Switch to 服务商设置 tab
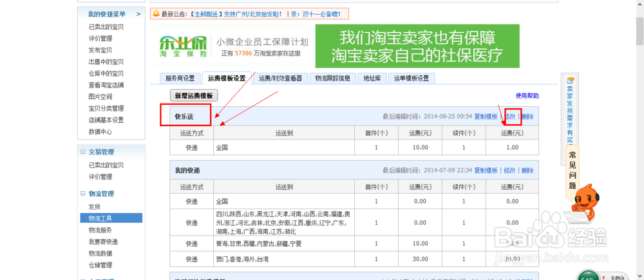Image resolution: width=644 pixels, height=280 pixels. [180, 79]
